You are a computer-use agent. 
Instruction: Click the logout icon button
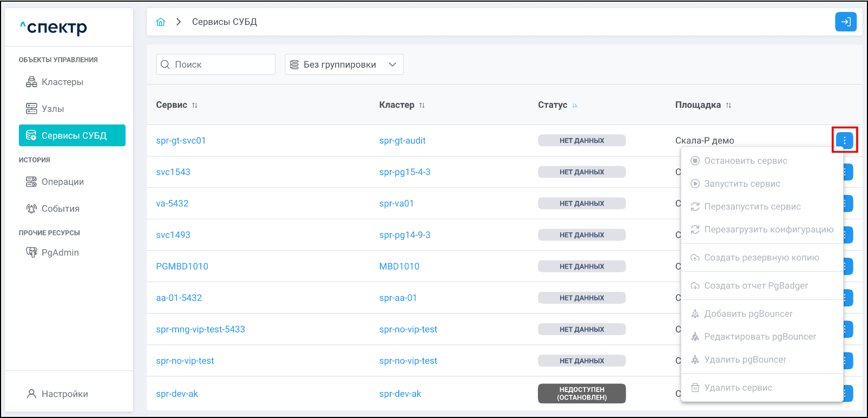845,22
